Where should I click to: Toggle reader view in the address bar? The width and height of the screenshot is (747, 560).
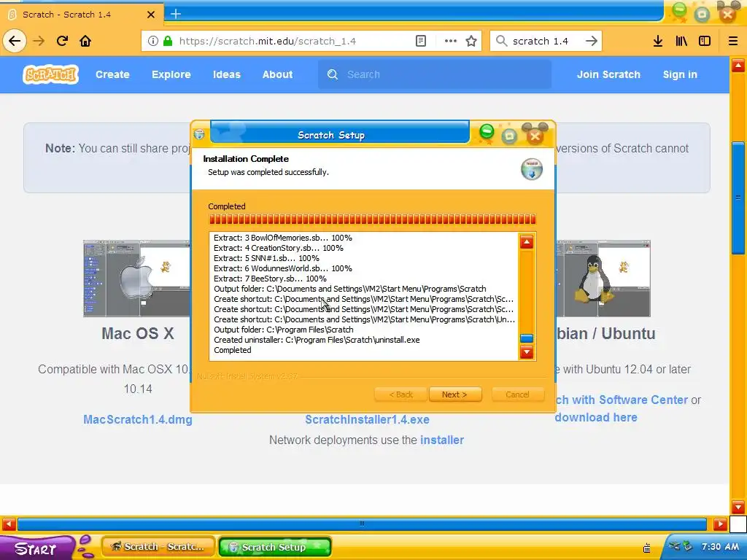[x=421, y=41]
